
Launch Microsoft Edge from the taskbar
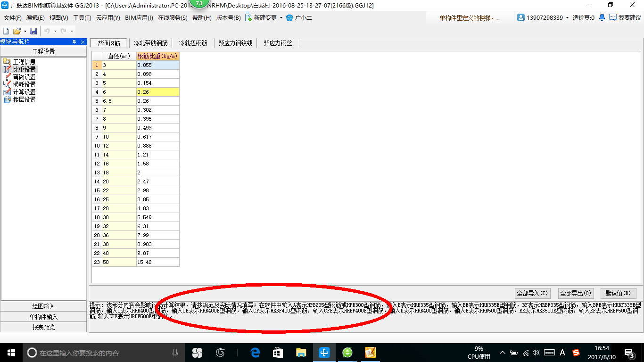coord(255,353)
